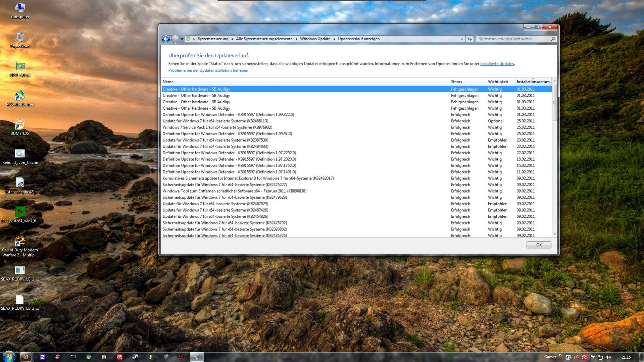Select the 11-2_vista64_win7 driver desktop icon

(20, 215)
